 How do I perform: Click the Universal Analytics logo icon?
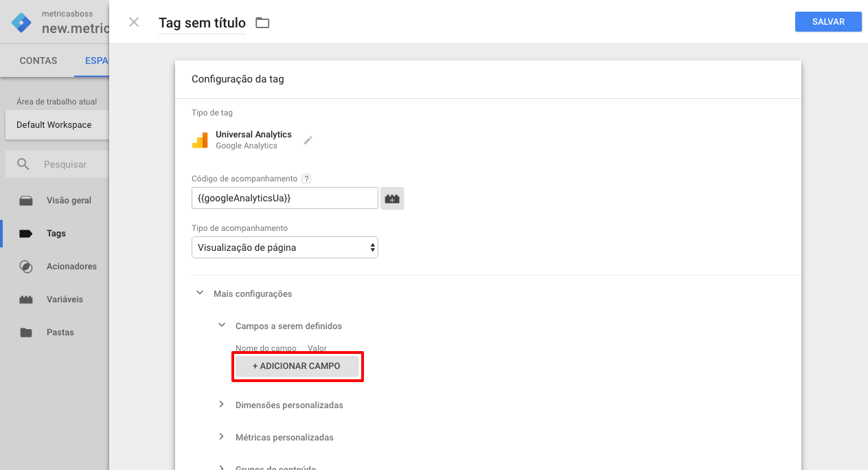pos(200,140)
